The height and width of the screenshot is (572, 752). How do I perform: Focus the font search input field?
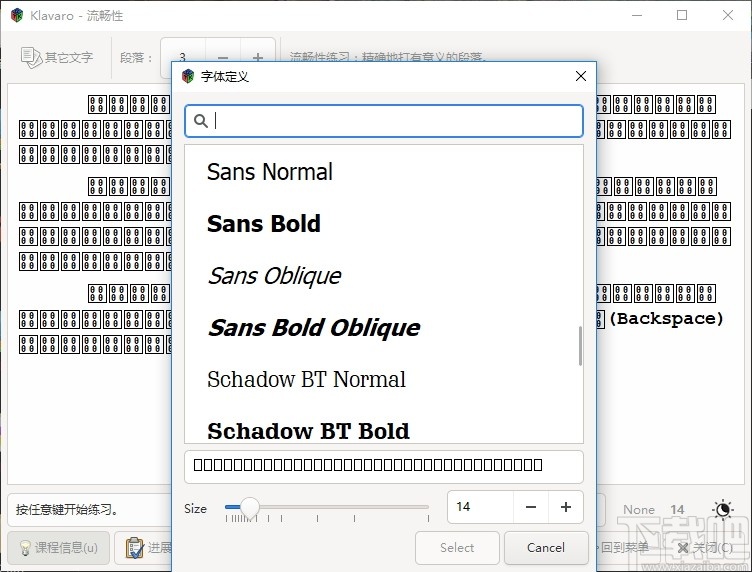click(x=395, y=121)
